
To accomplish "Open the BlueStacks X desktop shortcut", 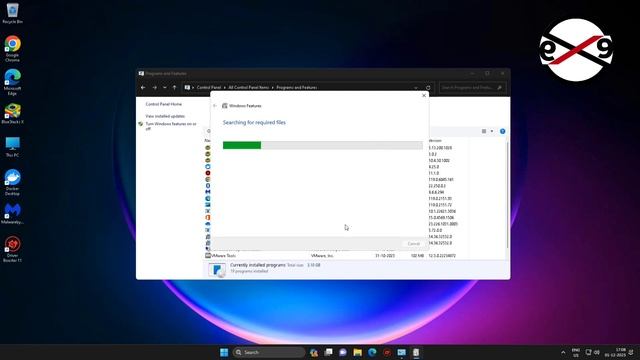I will click(12, 113).
